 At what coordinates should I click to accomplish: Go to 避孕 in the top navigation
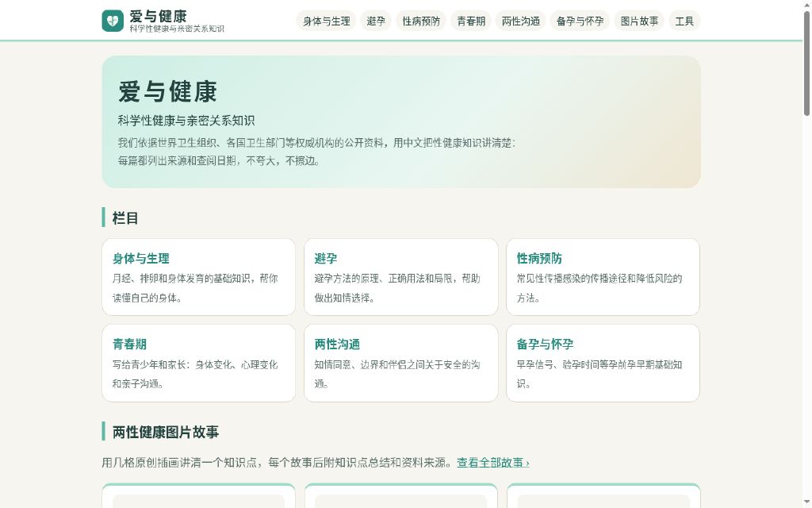pyautogui.click(x=376, y=21)
